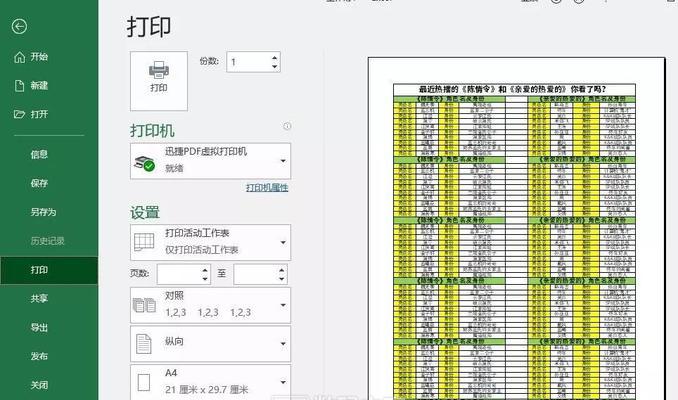Expand the 打印活动工作表 dropdown
The image size is (678, 400).
tap(210, 242)
